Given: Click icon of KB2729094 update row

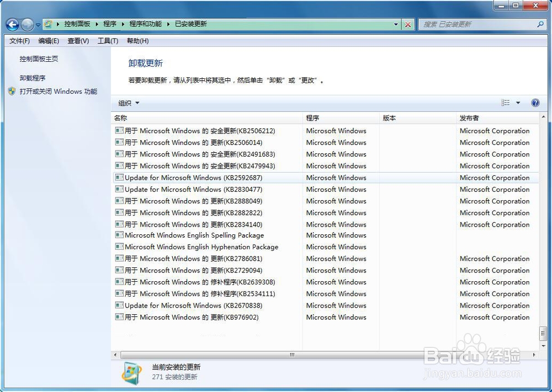Looking at the screenshot, I should (119, 270).
